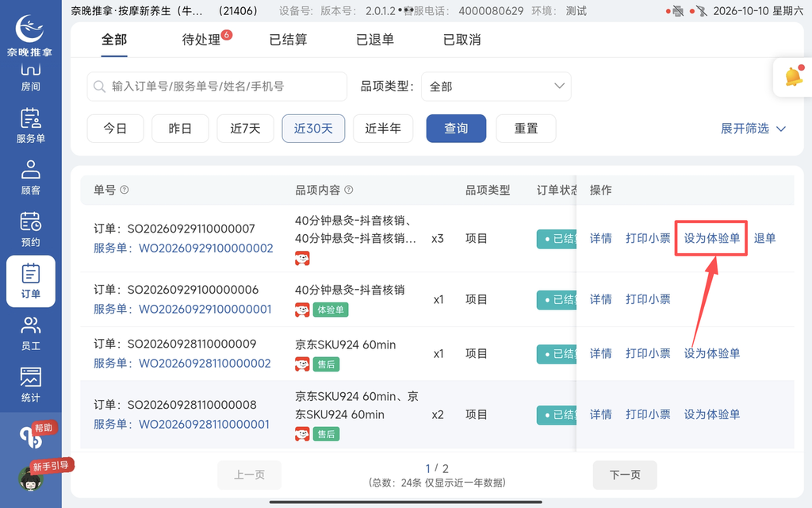Open the 预约 sidebar section
Screen dimensions: 812x508
coord(31,229)
